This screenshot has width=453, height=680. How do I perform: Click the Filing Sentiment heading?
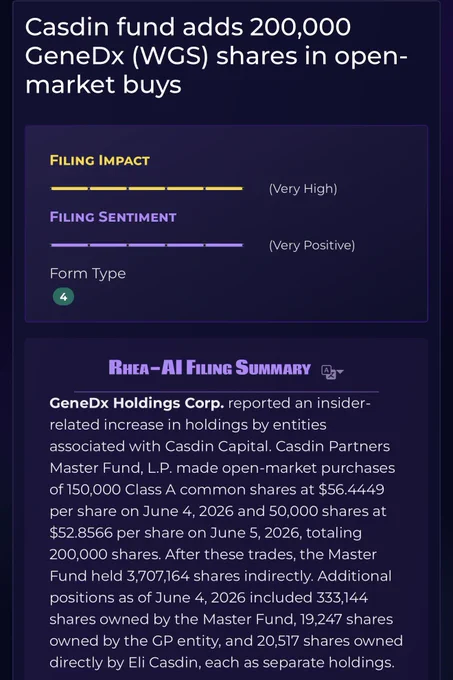[x=113, y=217]
